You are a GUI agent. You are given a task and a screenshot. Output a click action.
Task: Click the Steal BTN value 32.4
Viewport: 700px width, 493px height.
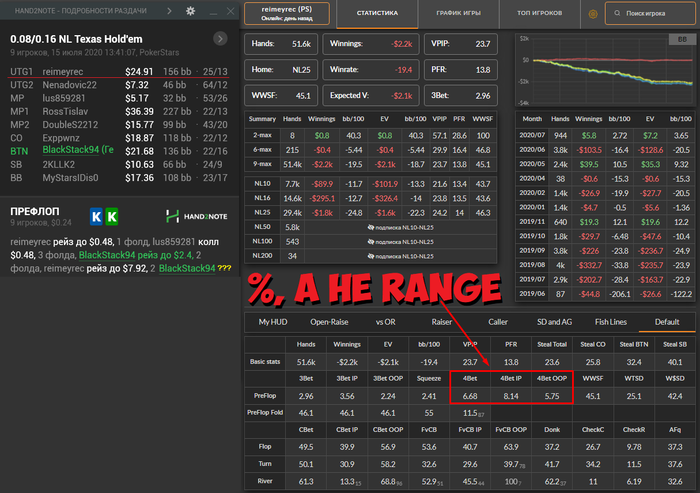[x=634, y=362]
